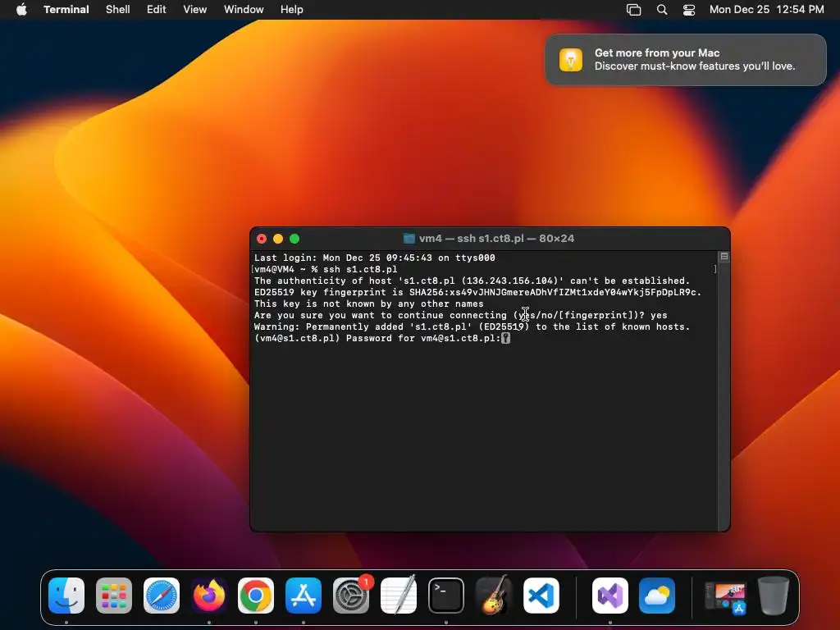Click the folder proxy icon in Terminal title
840x630 pixels.
pos(409,239)
